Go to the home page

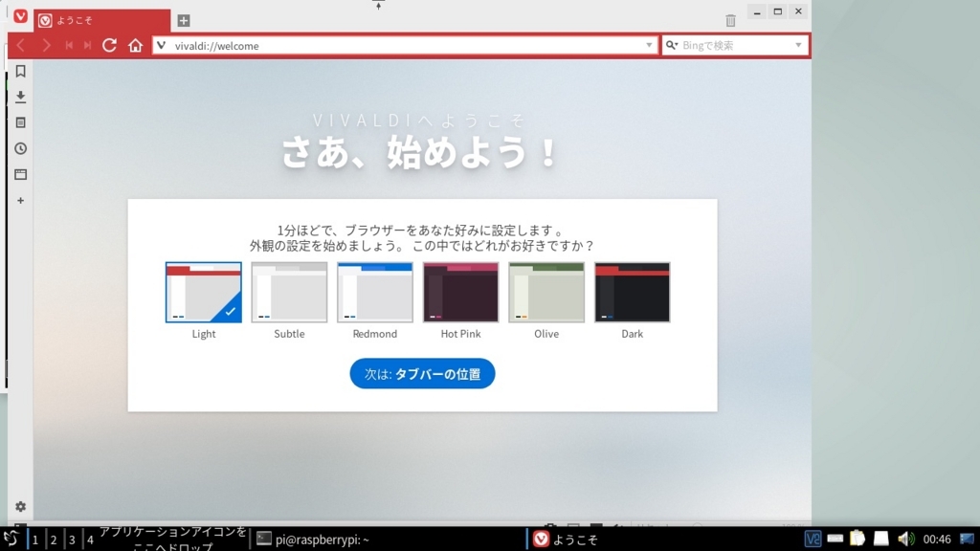coord(136,45)
